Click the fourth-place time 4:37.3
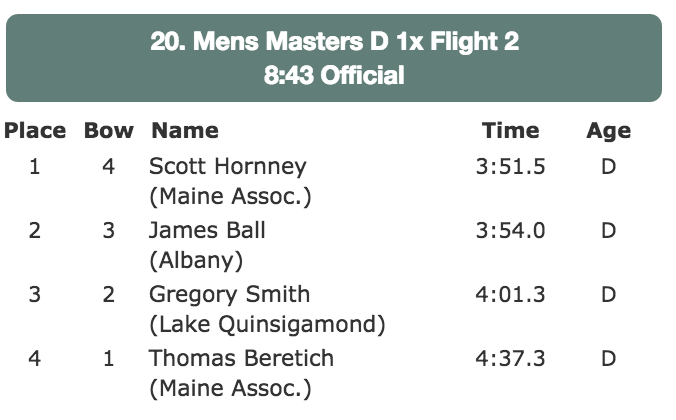676x420 pixels. pyautogui.click(x=510, y=358)
